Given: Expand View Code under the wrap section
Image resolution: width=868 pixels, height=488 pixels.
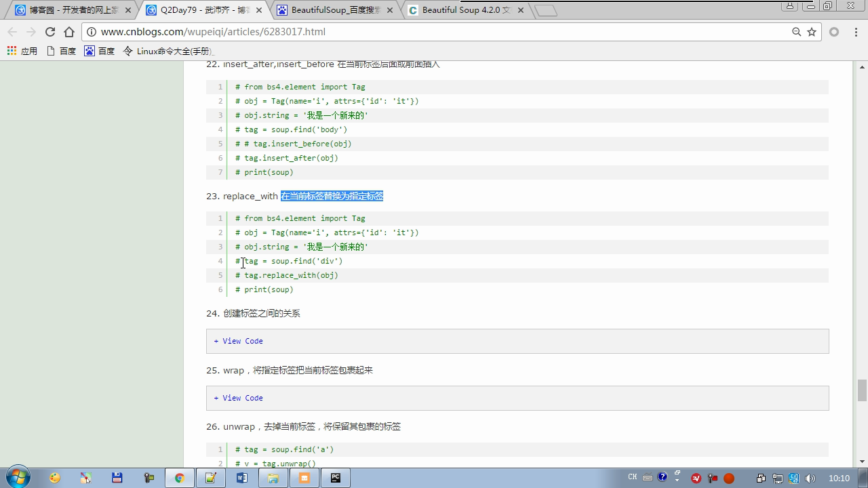Looking at the screenshot, I should (239, 398).
